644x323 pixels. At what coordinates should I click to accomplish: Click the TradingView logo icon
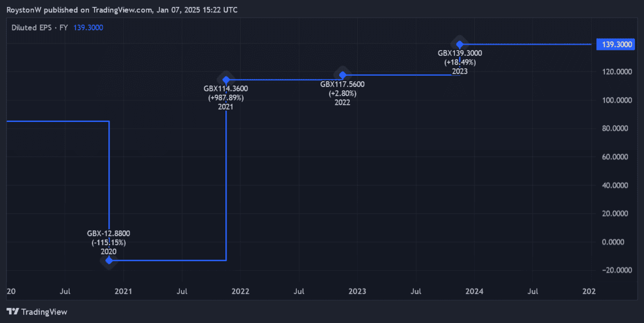(x=13, y=312)
